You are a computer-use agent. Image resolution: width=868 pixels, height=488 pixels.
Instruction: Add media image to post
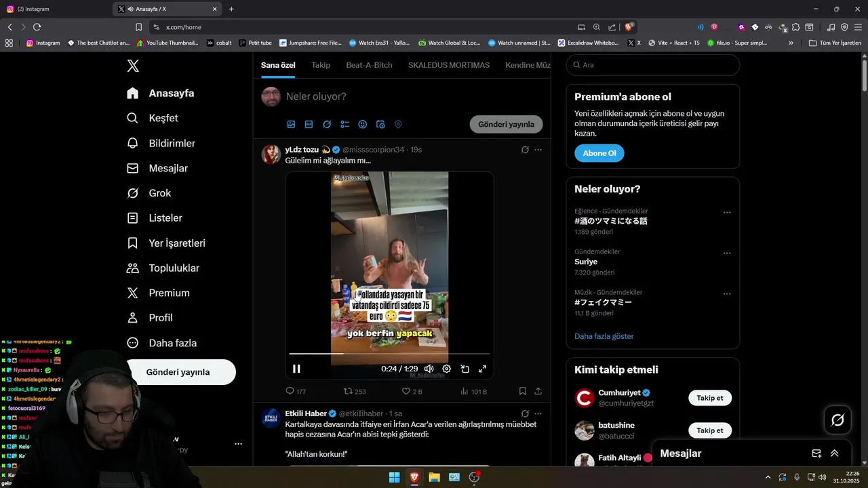[291, 125]
